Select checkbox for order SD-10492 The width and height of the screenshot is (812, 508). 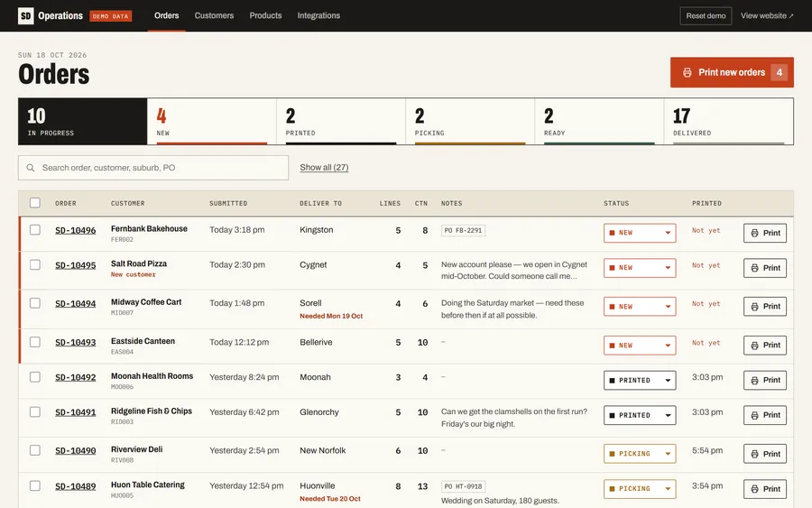coord(34,377)
